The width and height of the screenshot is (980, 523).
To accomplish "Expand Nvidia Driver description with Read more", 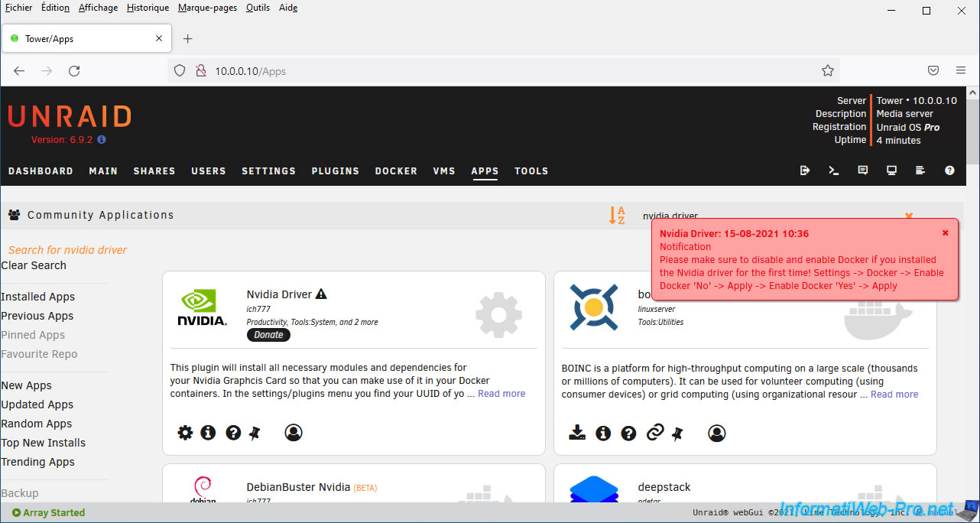I will [x=501, y=394].
